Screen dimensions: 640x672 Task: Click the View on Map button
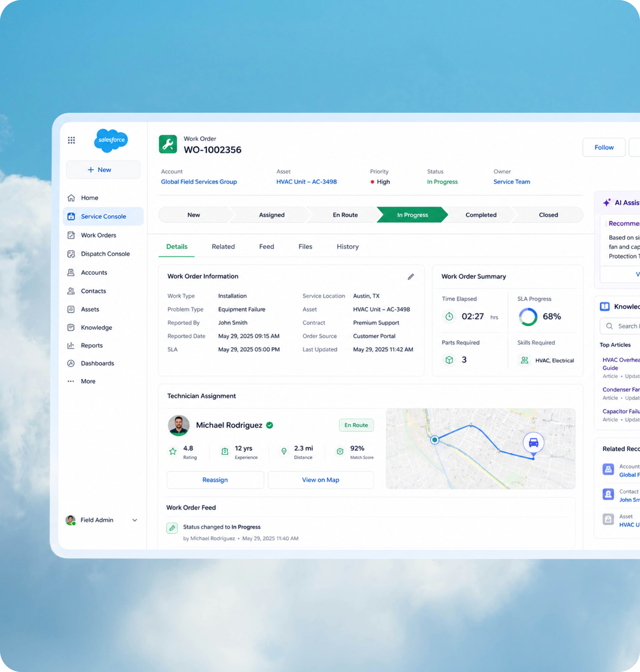[321, 480]
